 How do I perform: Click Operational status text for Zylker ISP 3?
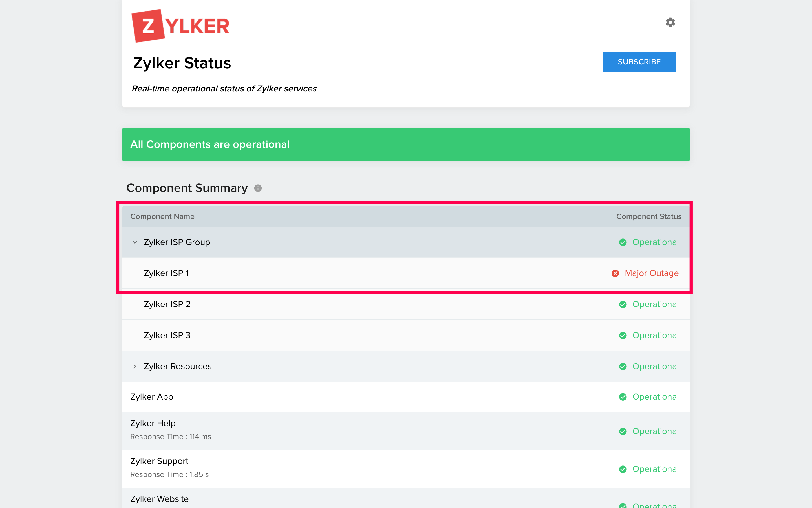pyautogui.click(x=655, y=335)
